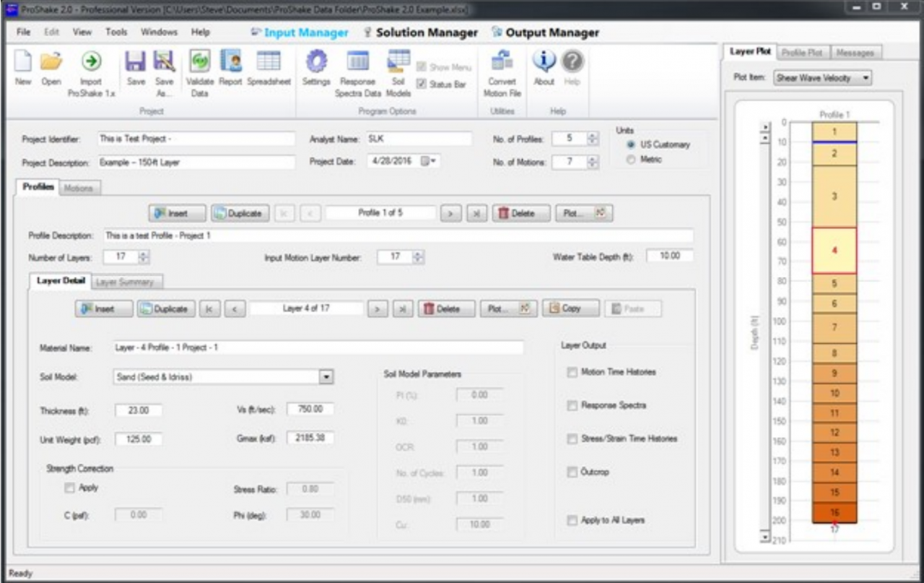Image resolution: width=924 pixels, height=583 pixels.
Task: Switch to Messages tab
Action: [x=856, y=52]
